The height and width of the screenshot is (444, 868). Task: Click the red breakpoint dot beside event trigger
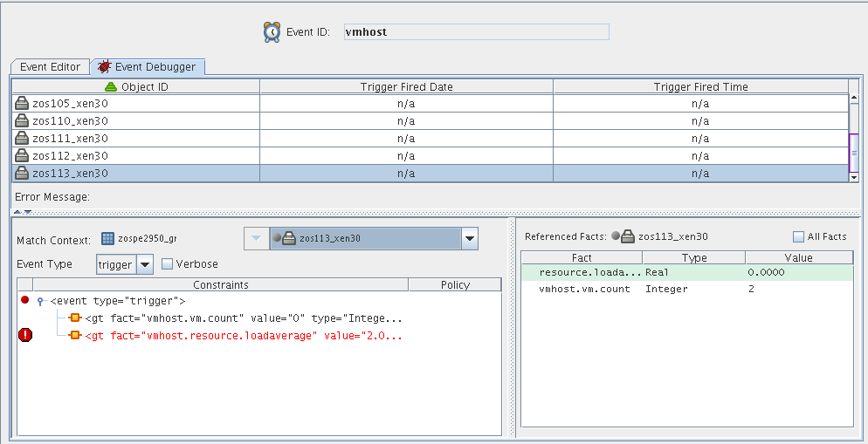coord(25,300)
